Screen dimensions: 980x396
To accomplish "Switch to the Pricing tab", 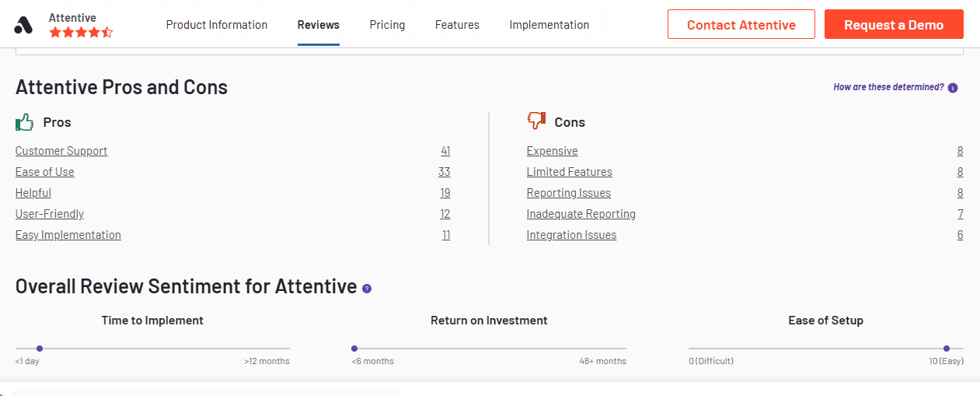I will point(387,25).
